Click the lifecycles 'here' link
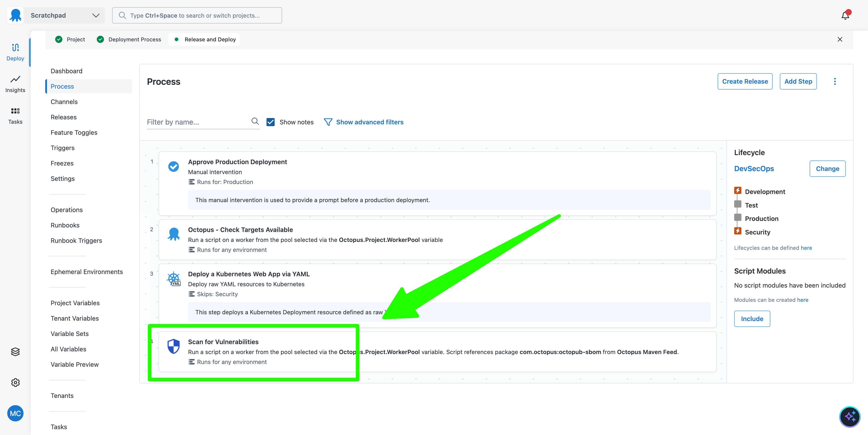The height and width of the screenshot is (435, 868). click(807, 248)
